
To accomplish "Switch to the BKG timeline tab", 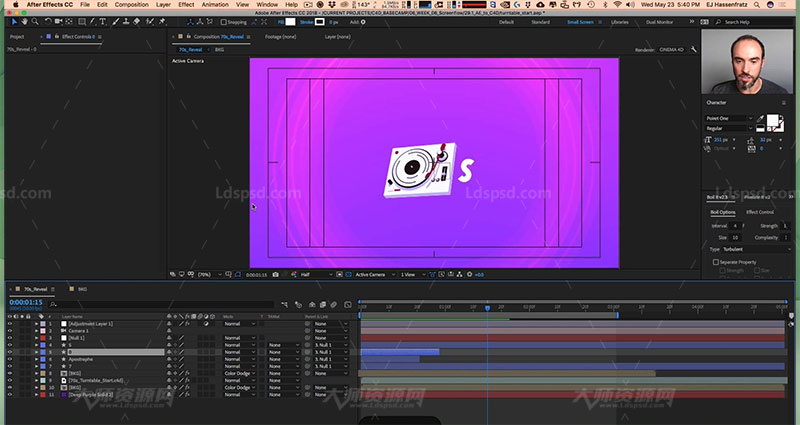I will pos(82,289).
